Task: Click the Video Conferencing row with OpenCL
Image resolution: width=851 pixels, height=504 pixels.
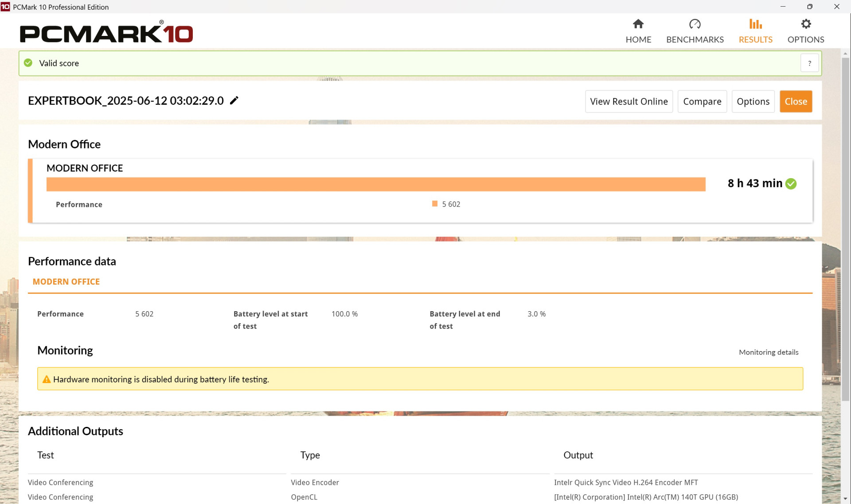Action: [x=60, y=497]
